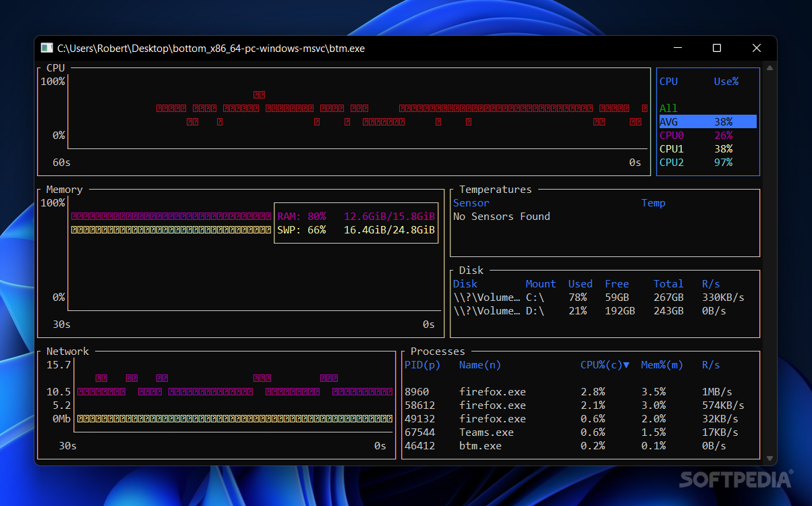Close the btm.exe window

click(757, 48)
